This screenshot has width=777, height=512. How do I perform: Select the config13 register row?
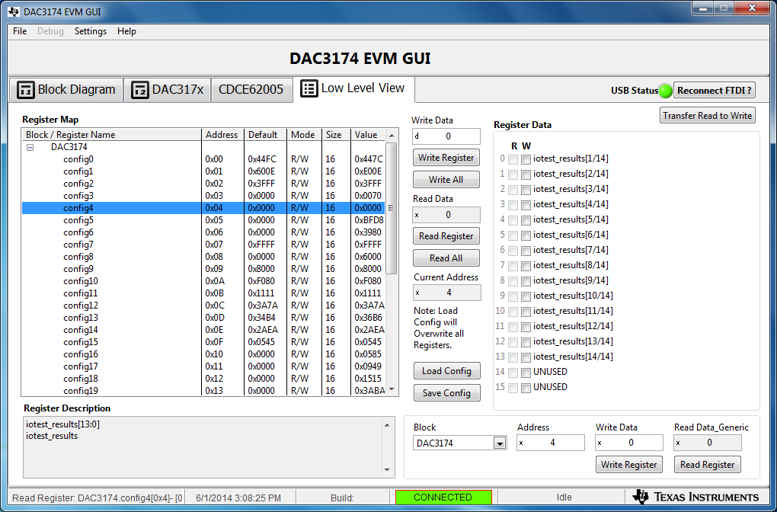coord(203,318)
